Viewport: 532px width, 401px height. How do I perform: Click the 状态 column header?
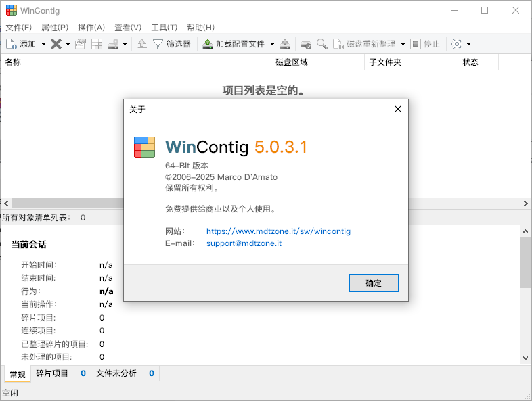pyautogui.click(x=478, y=62)
